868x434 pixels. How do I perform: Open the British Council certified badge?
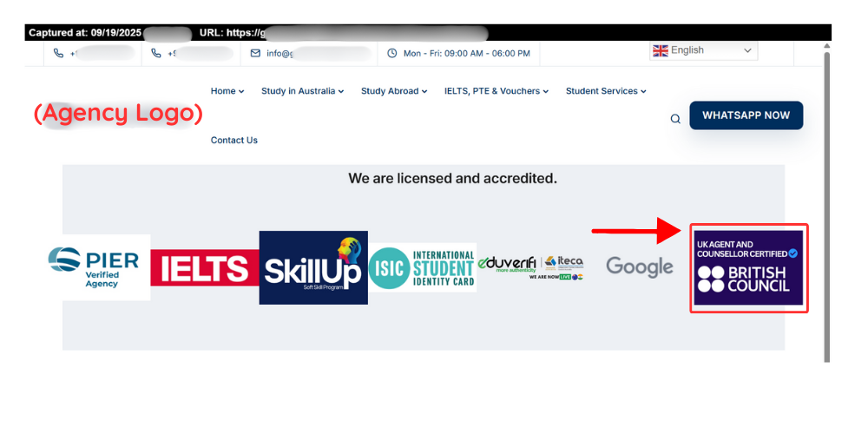click(x=748, y=268)
